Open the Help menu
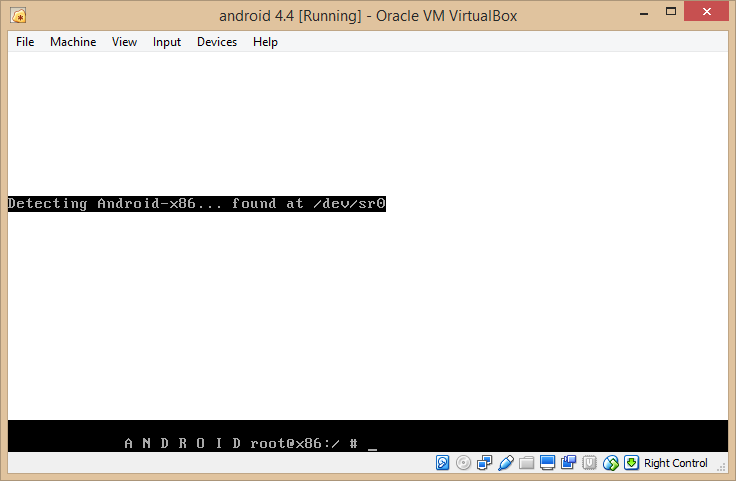This screenshot has height=481, width=736. (x=265, y=42)
